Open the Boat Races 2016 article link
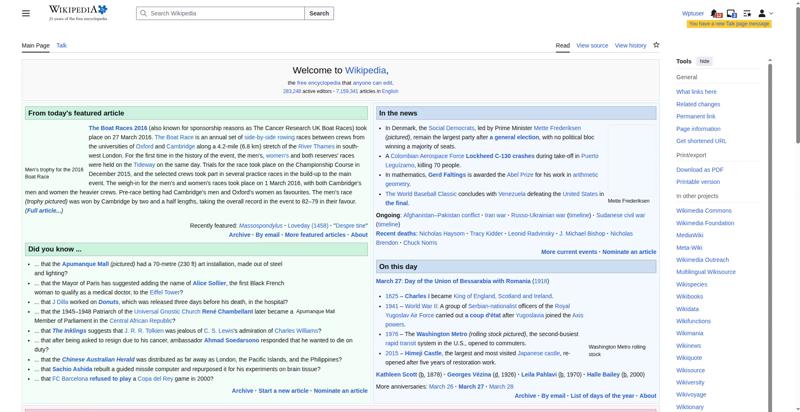800x412 pixels. click(x=118, y=128)
